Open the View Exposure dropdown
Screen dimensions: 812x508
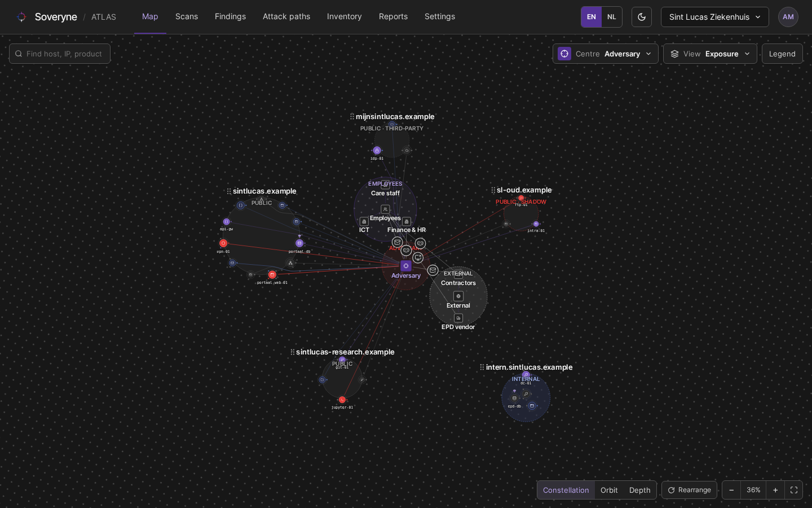[x=710, y=54]
